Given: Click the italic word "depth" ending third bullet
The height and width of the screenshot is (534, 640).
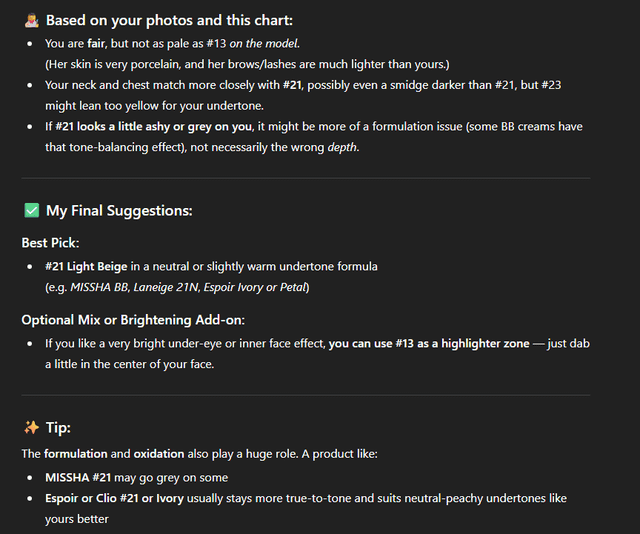Looking at the screenshot, I should [342, 148].
